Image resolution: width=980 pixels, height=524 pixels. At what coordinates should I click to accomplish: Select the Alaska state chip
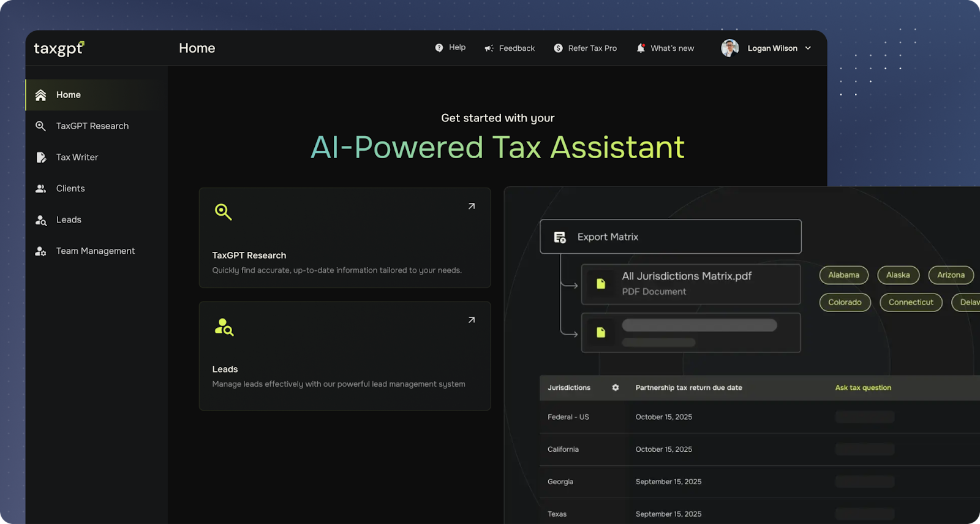(x=898, y=275)
